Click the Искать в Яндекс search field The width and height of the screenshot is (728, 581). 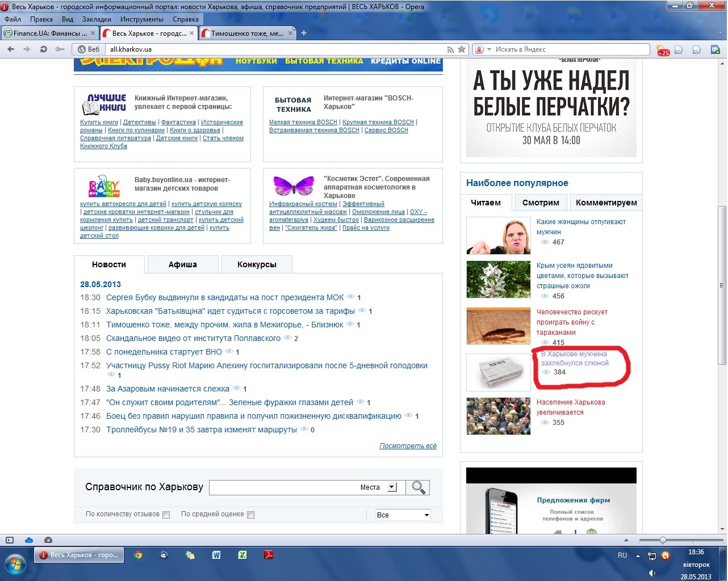click(x=571, y=49)
